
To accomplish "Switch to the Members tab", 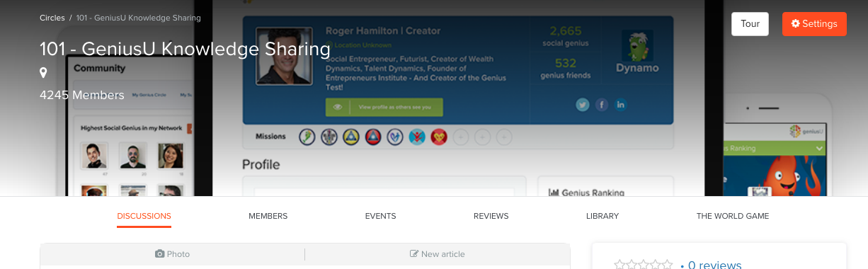I will click(x=268, y=216).
